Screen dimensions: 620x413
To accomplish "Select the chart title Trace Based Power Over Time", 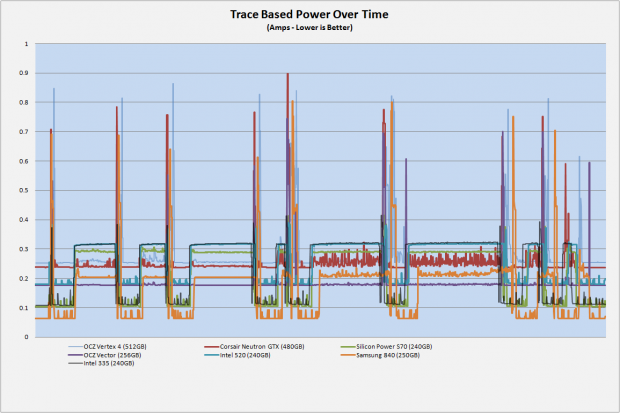I will (x=310, y=14).
